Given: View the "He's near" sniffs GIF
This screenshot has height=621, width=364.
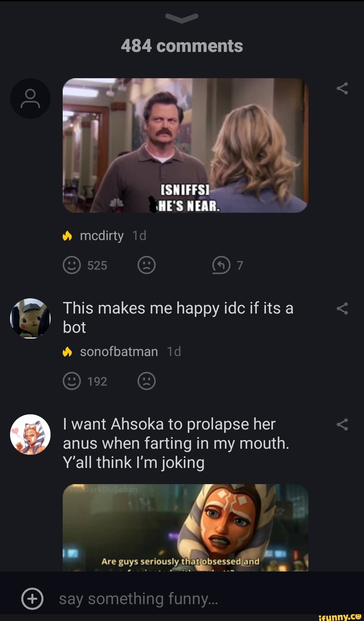Looking at the screenshot, I should click(185, 145).
